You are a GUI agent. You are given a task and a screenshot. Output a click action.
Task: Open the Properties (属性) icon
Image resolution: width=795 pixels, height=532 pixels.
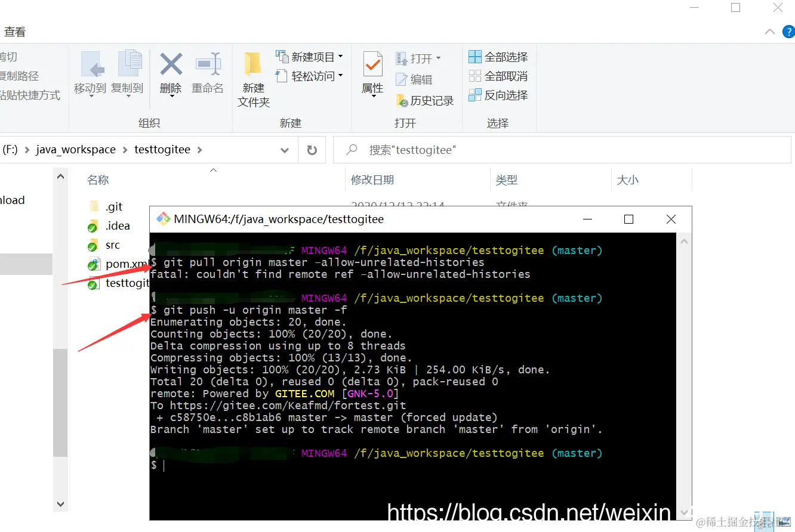coord(373,64)
